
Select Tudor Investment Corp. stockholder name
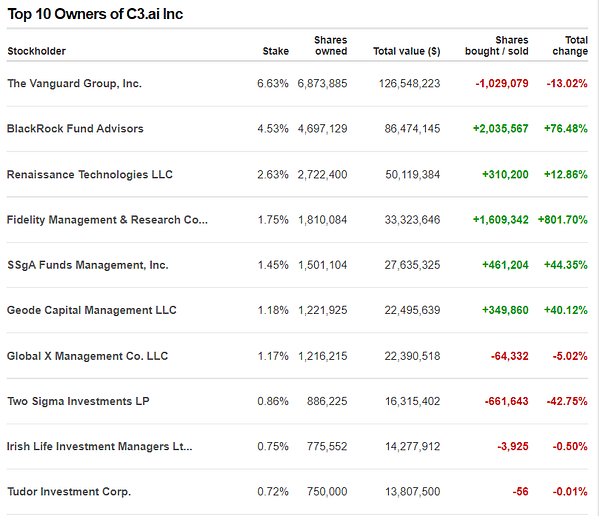(x=69, y=492)
